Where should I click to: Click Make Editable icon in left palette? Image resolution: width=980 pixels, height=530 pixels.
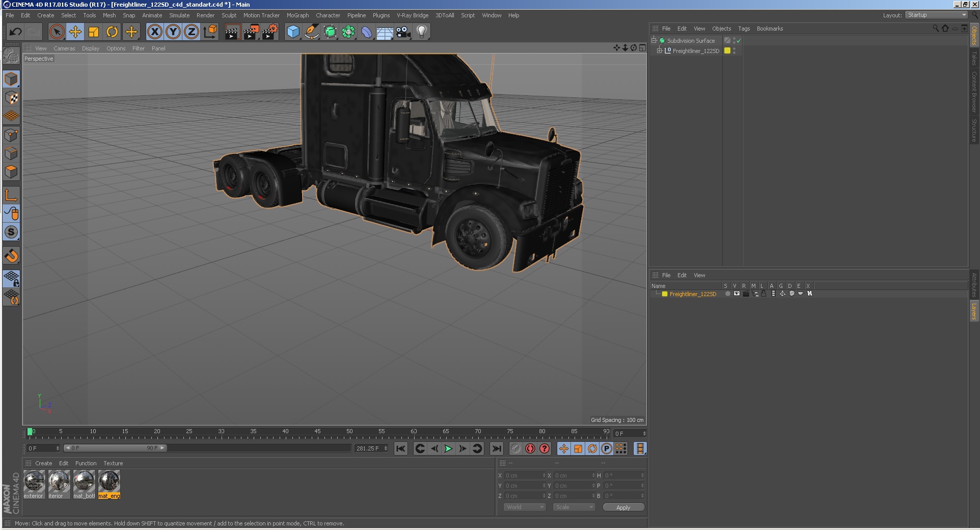tap(11, 56)
